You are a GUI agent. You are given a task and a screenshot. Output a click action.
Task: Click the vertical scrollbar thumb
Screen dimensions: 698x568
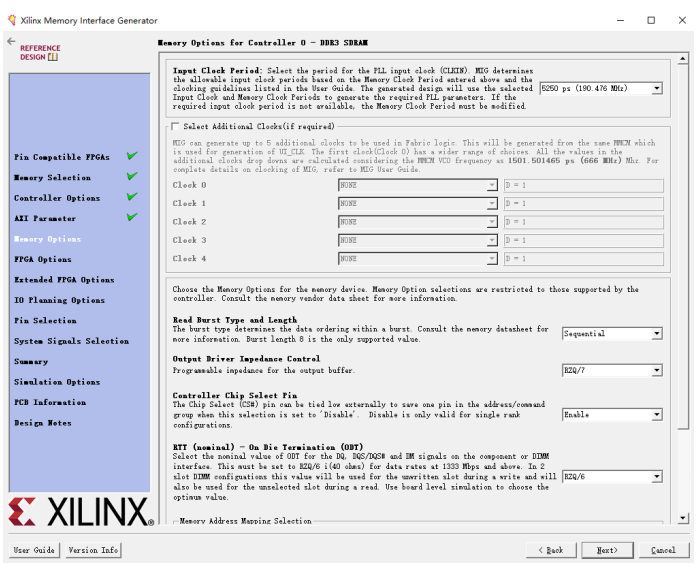tap(683, 247)
